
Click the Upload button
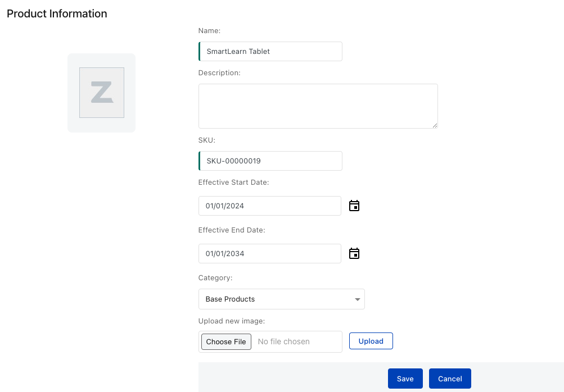click(x=371, y=341)
